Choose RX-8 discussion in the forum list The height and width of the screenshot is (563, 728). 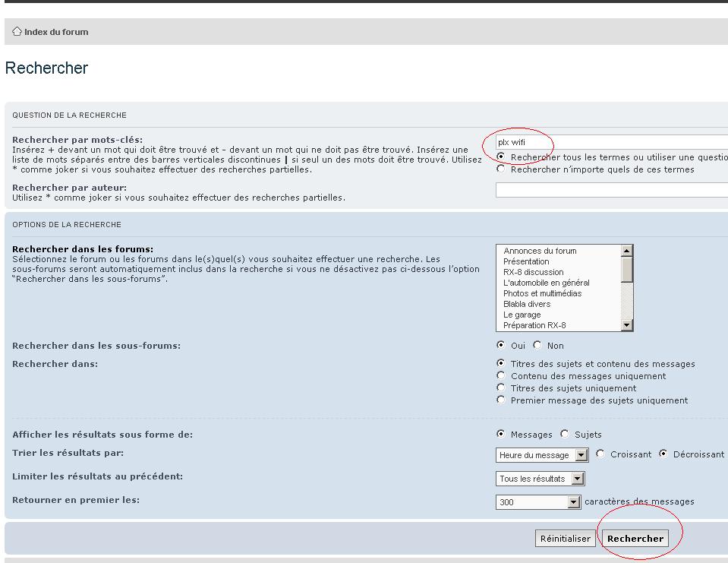coord(533,272)
